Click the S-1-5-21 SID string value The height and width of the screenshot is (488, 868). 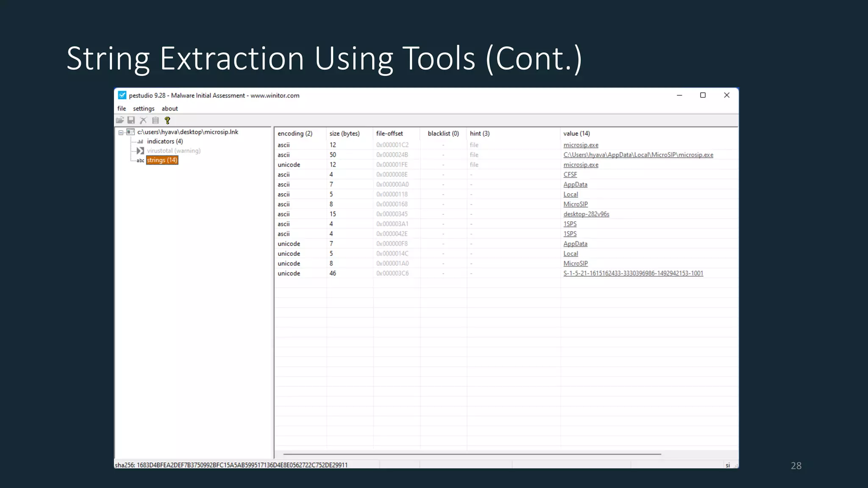tap(633, 274)
